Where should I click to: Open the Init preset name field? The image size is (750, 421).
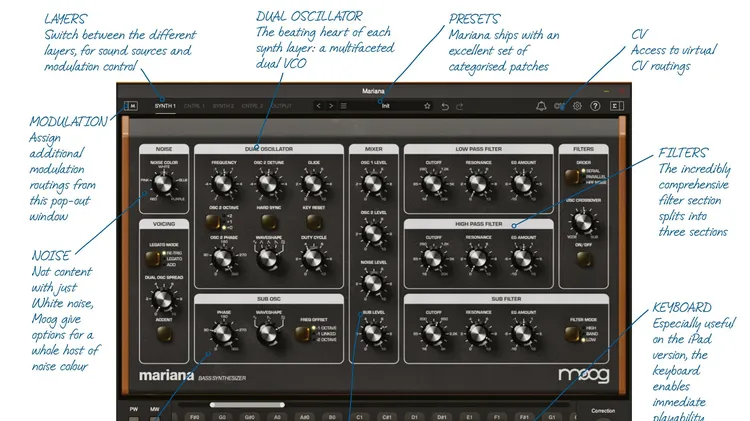(x=386, y=106)
